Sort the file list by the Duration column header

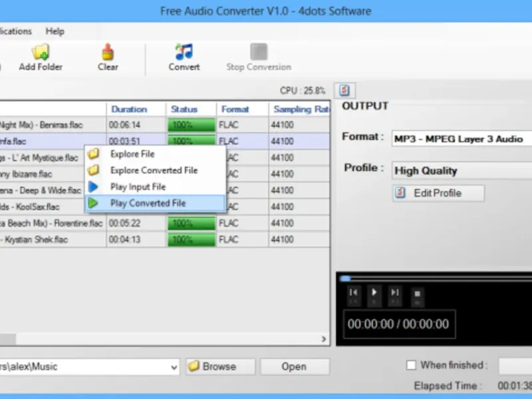[x=136, y=109]
